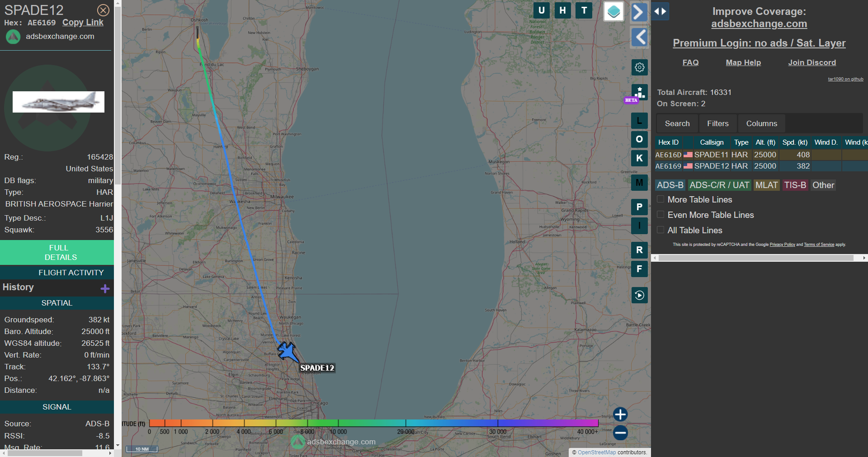Toggle MLAT source filter
This screenshot has height=457, width=868.
[767, 185]
